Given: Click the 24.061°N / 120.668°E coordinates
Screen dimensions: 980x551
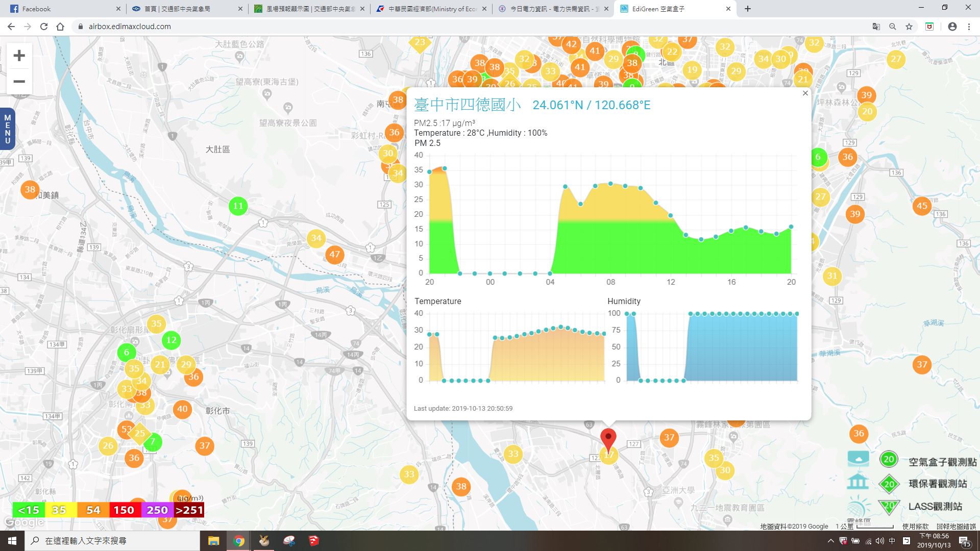Looking at the screenshot, I should pos(591,105).
